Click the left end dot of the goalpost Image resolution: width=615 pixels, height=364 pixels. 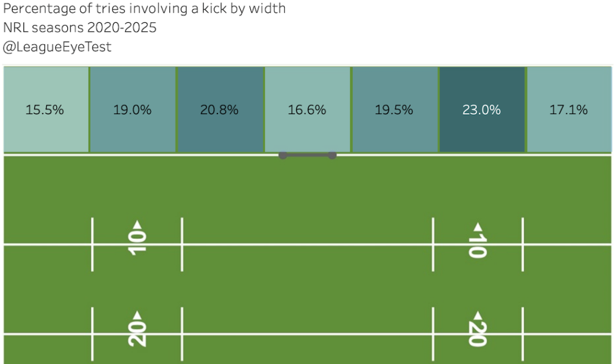(282, 156)
